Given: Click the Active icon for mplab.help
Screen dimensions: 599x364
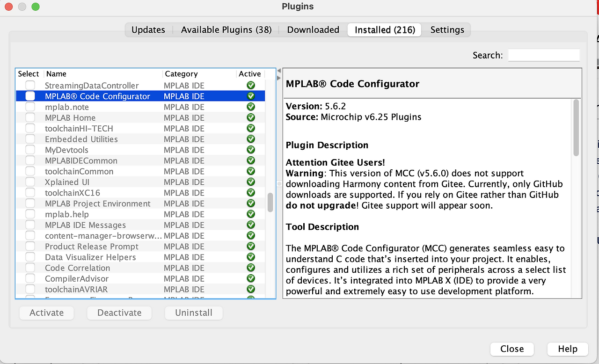Looking at the screenshot, I should 251,214.
